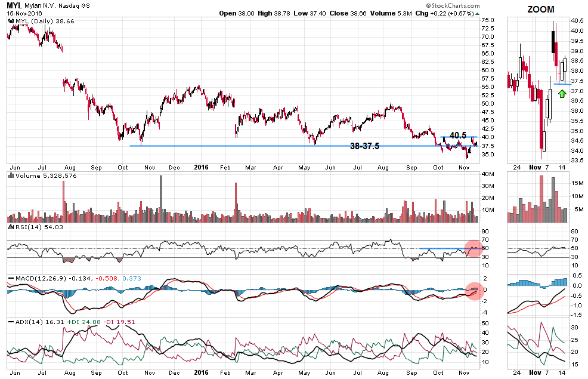The width and height of the screenshot is (588, 379).
Task: Select 33.5 on the ZOOM price axis
Action: (577, 160)
